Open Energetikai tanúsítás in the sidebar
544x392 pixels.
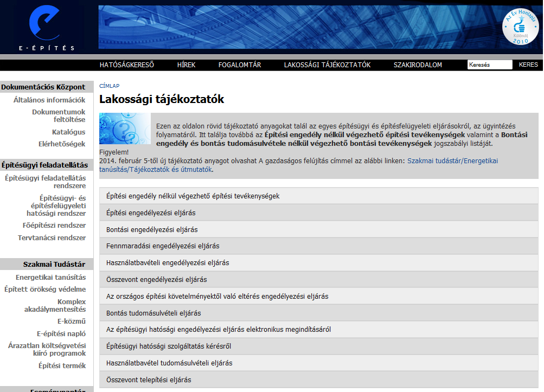(x=50, y=277)
